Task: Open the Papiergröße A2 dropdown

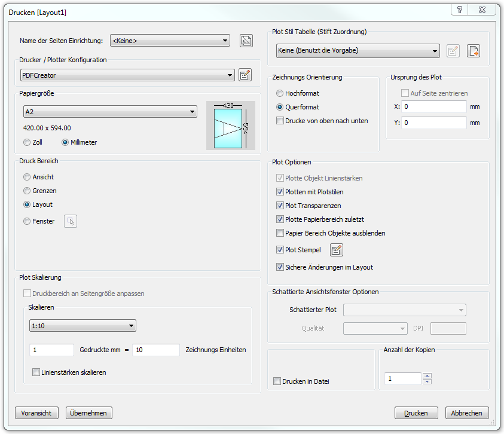Action: point(110,112)
